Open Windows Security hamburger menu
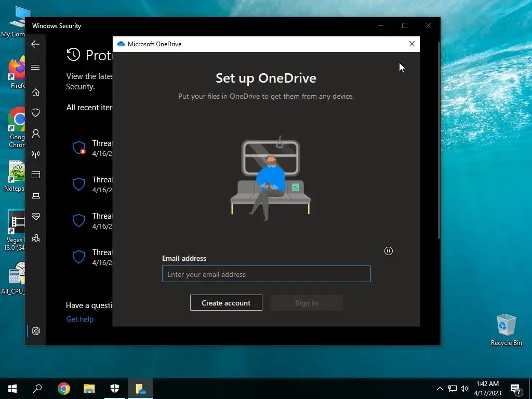This screenshot has height=399, width=532. coord(35,67)
